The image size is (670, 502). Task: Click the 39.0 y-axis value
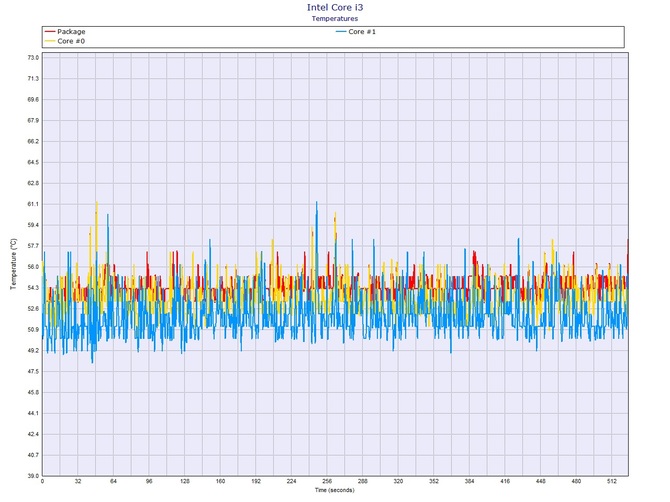point(33,476)
